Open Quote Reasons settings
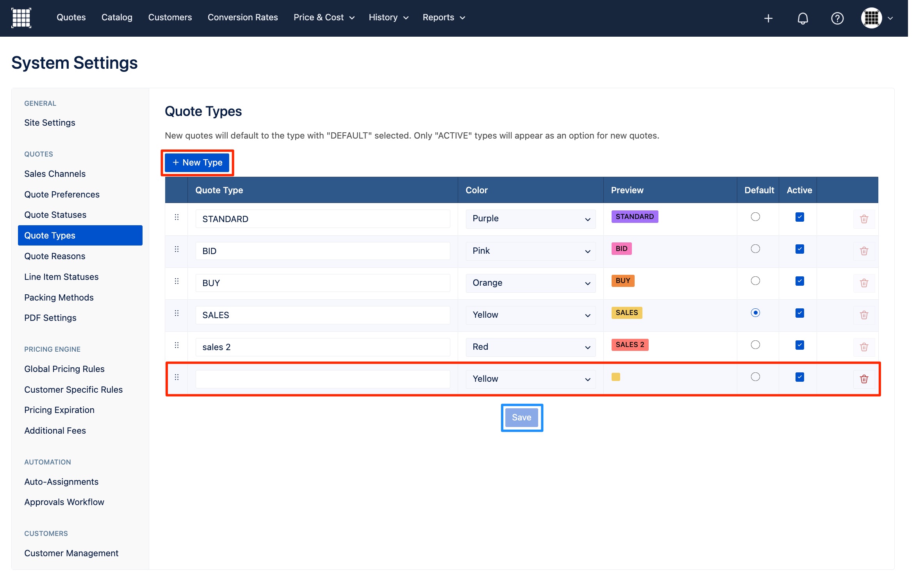924x573 pixels. 55,256
